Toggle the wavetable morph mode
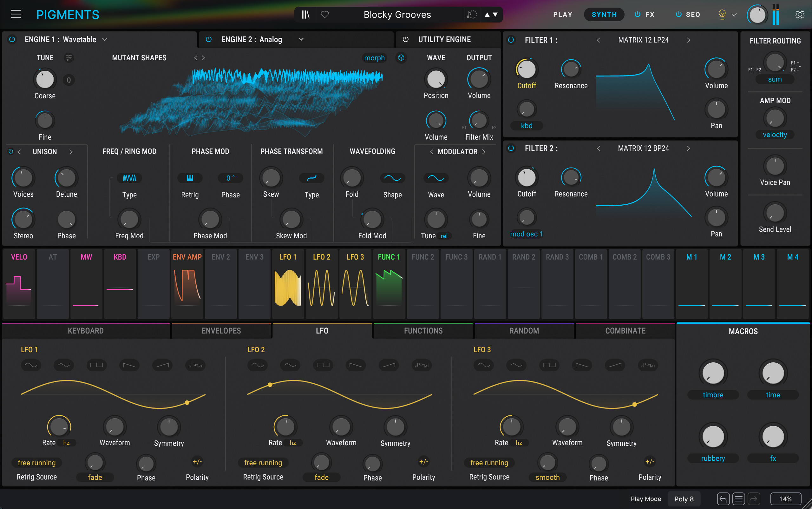Image resolution: width=812 pixels, height=509 pixels. coord(374,58)
